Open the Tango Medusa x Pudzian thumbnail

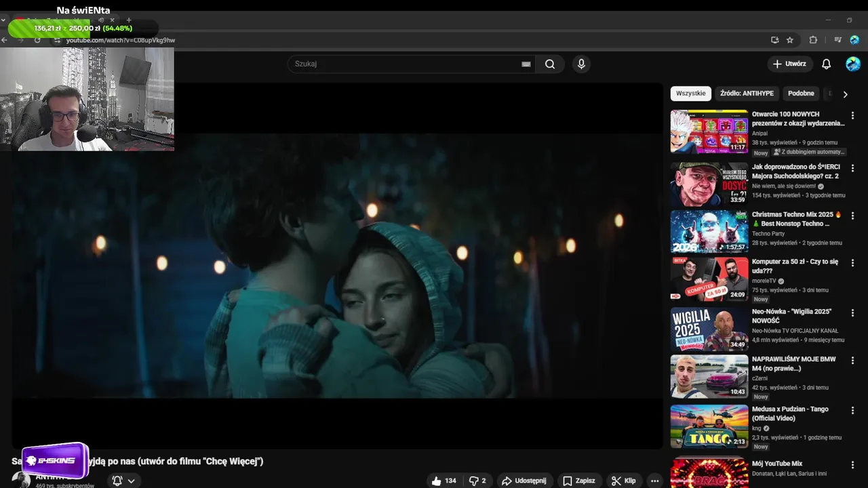[709, 426]
